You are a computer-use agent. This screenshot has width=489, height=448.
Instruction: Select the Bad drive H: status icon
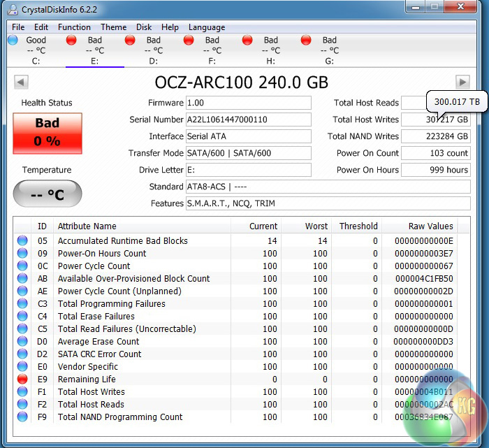tap(247, 41)
